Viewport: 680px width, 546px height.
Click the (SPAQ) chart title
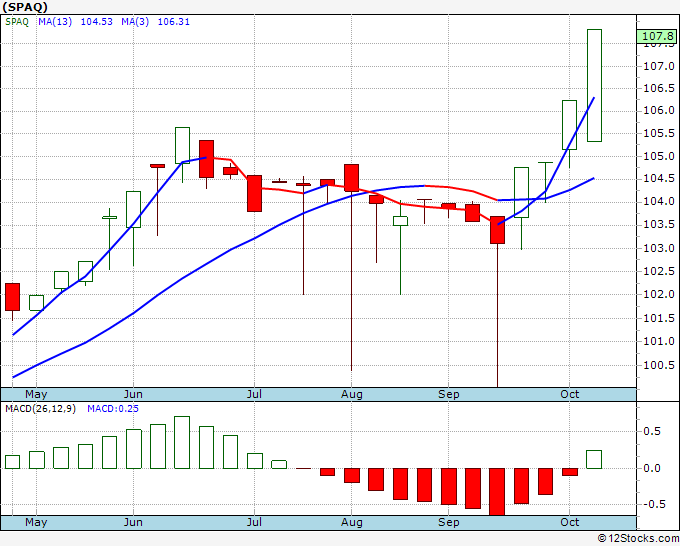(25, 7)
